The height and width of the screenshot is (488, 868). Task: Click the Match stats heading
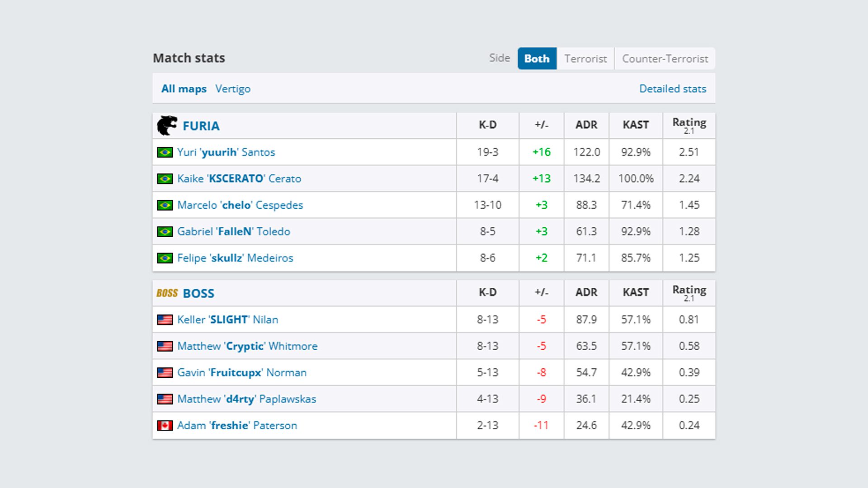tap(189, 58)
